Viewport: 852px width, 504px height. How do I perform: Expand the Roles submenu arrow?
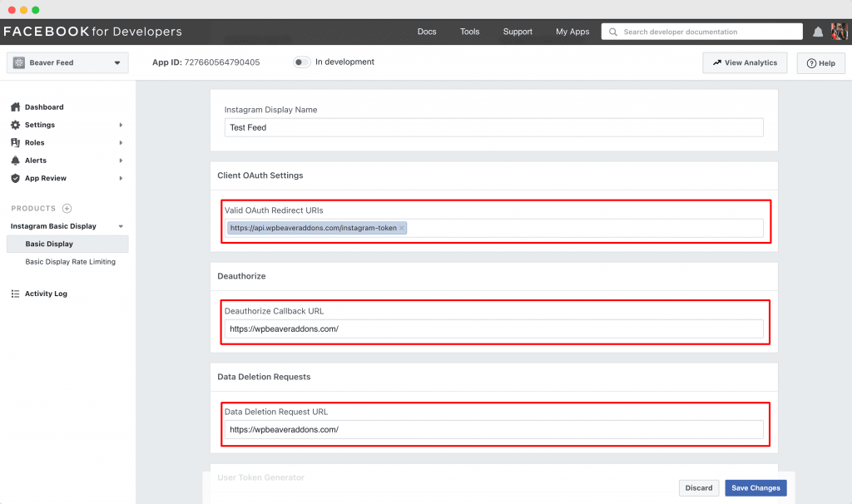tap(121, 143)
